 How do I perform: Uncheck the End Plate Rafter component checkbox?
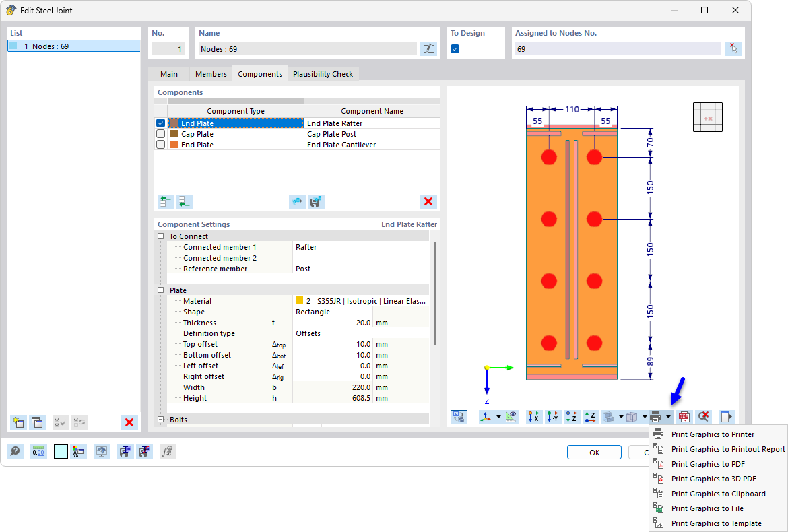[x=160, y=123]
